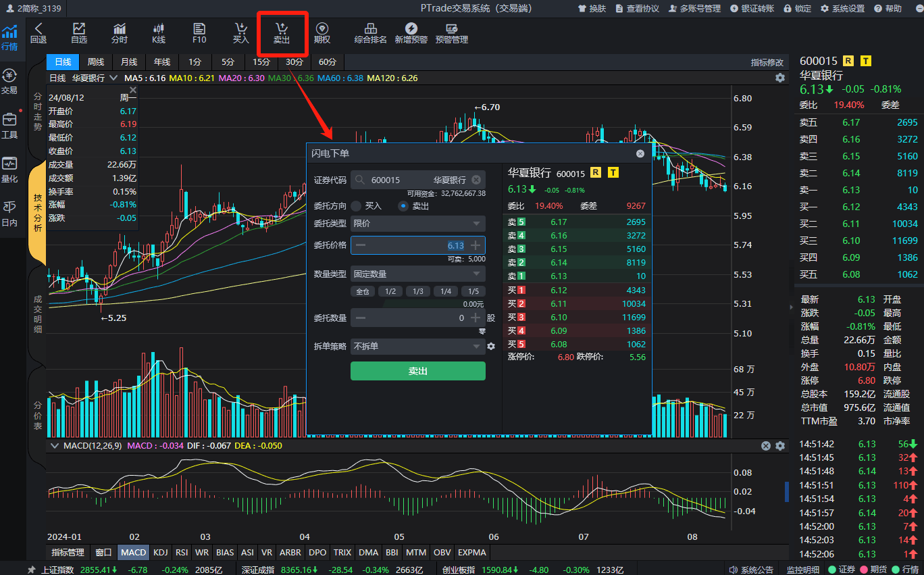Open 综合排名 comprehensive ranking view
Image resolution: width=924 pixels, height=575 pixels.
coord(369,32)
